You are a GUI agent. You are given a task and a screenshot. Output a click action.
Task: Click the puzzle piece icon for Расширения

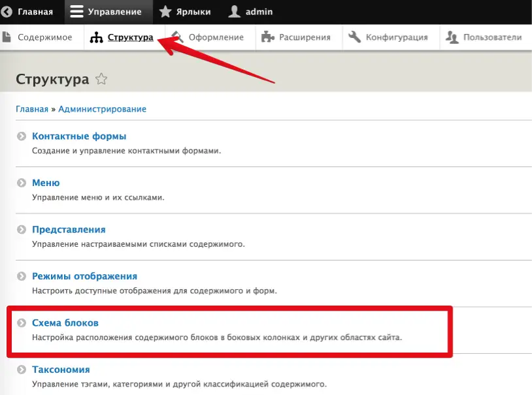click(x=267, y=37)
